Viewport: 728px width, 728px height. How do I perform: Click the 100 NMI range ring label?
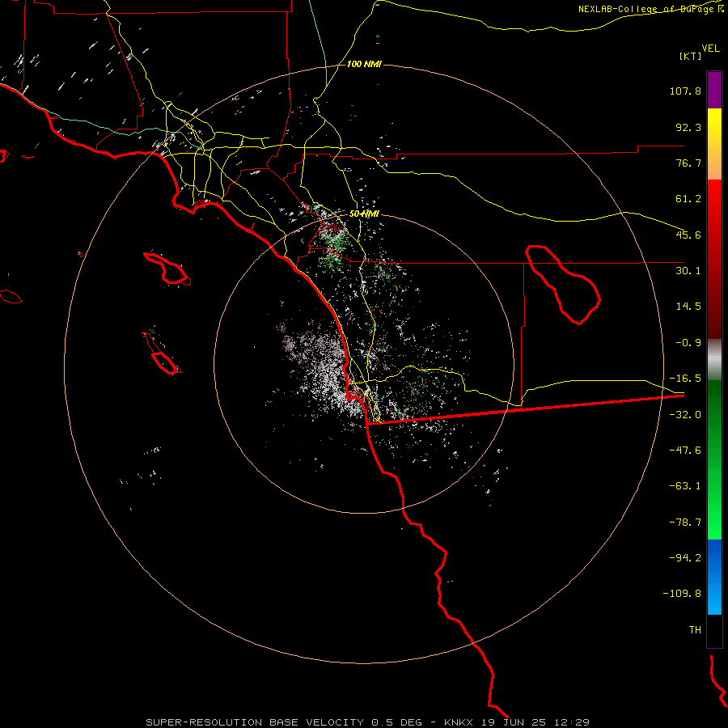pyautogui.click(x=365, y=64)
